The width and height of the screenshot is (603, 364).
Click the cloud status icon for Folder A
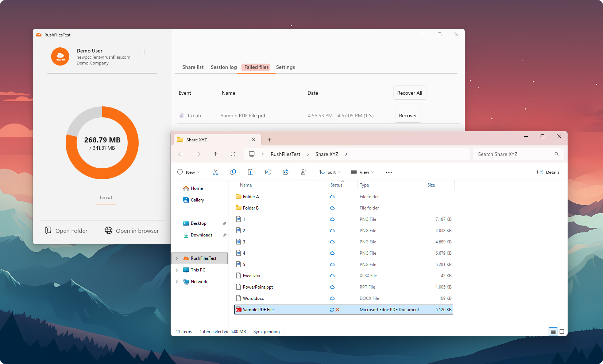click(x=332, y=197)
